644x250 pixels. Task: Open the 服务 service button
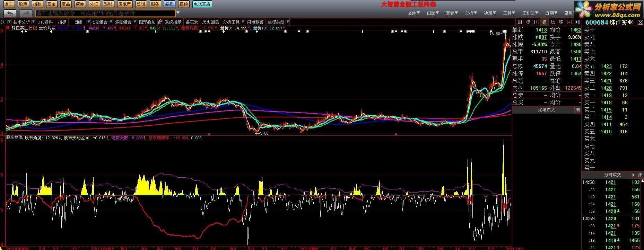click(x=155, y=4)
